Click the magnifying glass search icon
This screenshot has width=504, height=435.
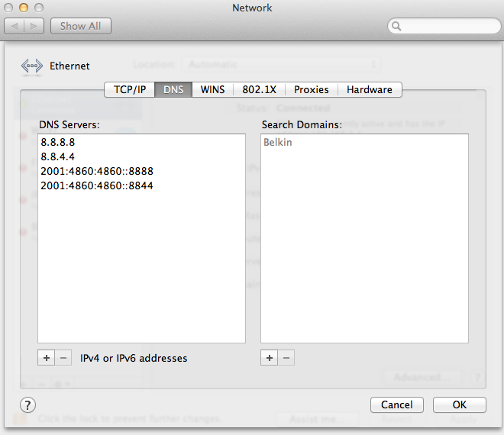pyautogui.click(x=396, y=26)
